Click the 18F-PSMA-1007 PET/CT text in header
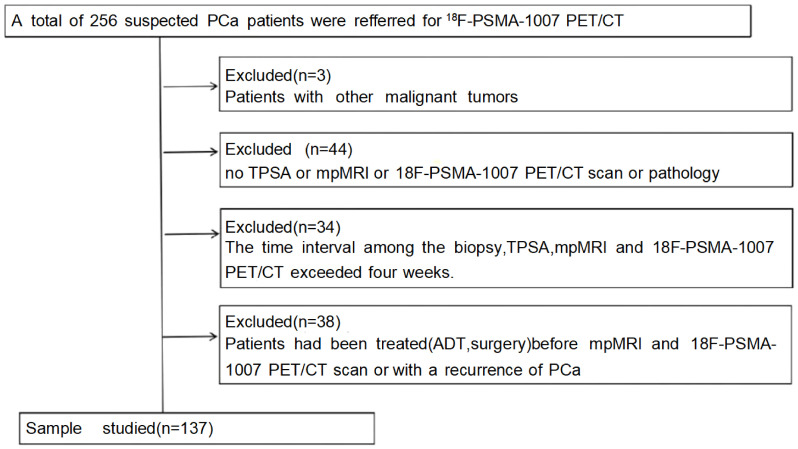 click(535, 21)
